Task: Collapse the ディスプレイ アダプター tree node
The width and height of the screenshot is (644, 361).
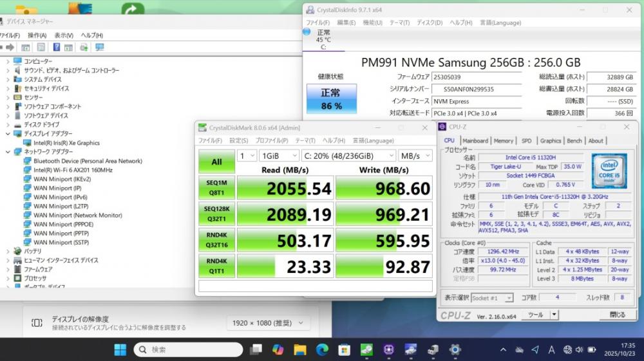Action: [x=8, y=134]
